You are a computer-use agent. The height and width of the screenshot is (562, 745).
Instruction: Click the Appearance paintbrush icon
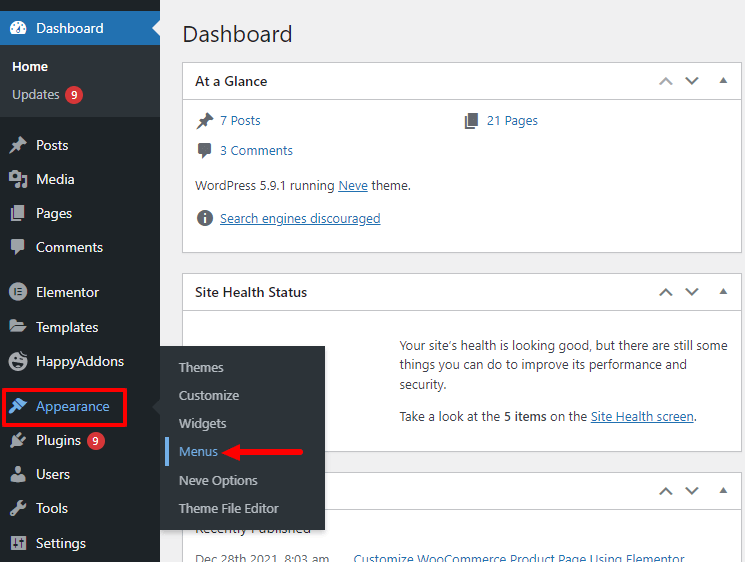click(18, 406)
